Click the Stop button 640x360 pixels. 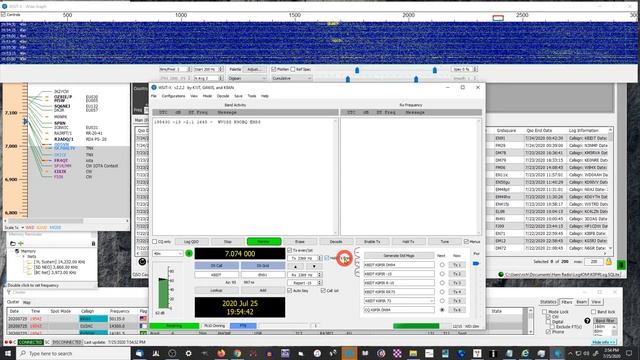point(227,242)
